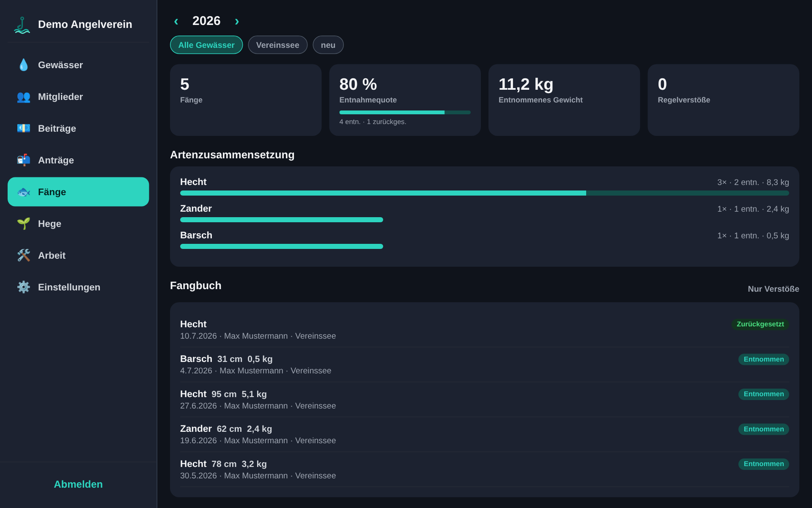The width and height of the screenshot is (812, 508).
Task: Click the Zander species bar
Action: pyautogui.click(x=282, y=220)
